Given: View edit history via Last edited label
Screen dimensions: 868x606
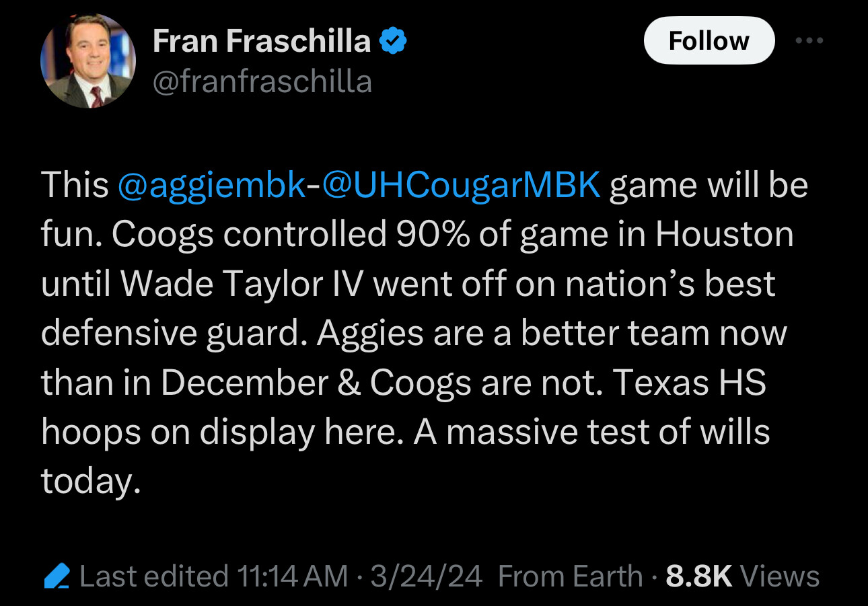Looking at the screenshot, I should point(154,576).
